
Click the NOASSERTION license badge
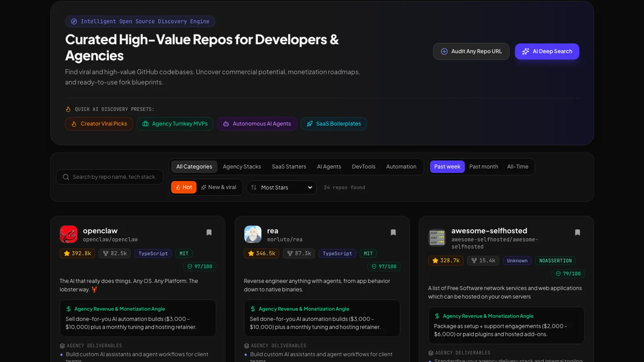555,261
